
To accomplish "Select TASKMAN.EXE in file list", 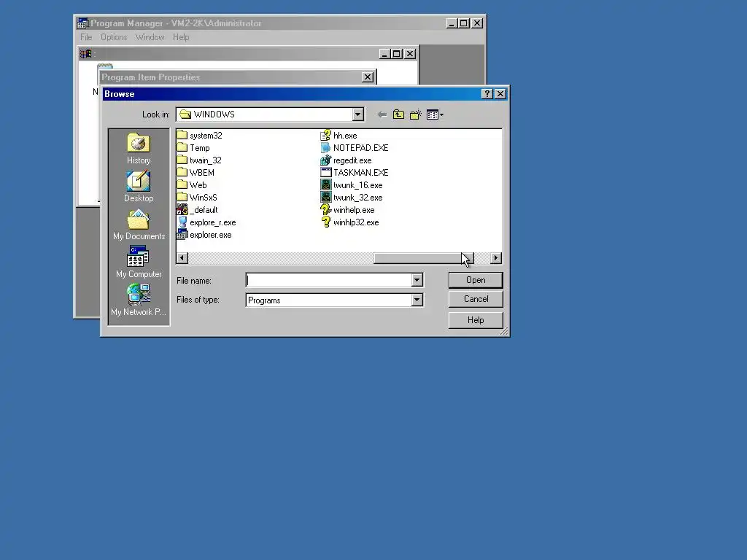I will [355, 173].
